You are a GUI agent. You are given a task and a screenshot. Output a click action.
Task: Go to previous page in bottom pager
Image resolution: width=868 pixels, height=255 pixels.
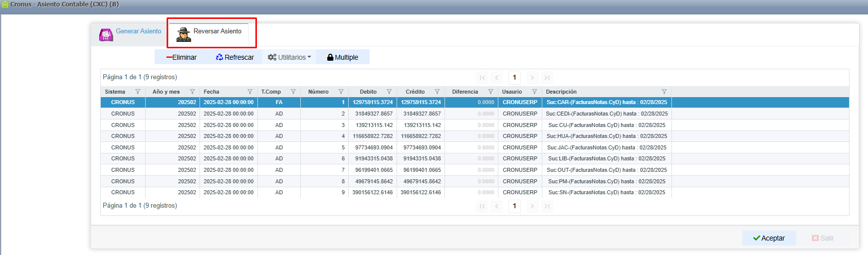tap(497, 206)
